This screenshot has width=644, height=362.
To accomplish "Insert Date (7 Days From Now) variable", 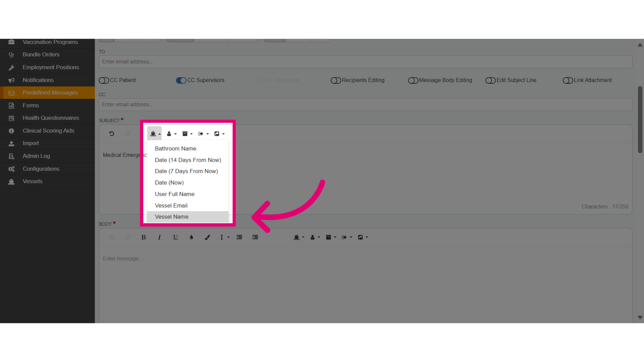I will 188,171.
